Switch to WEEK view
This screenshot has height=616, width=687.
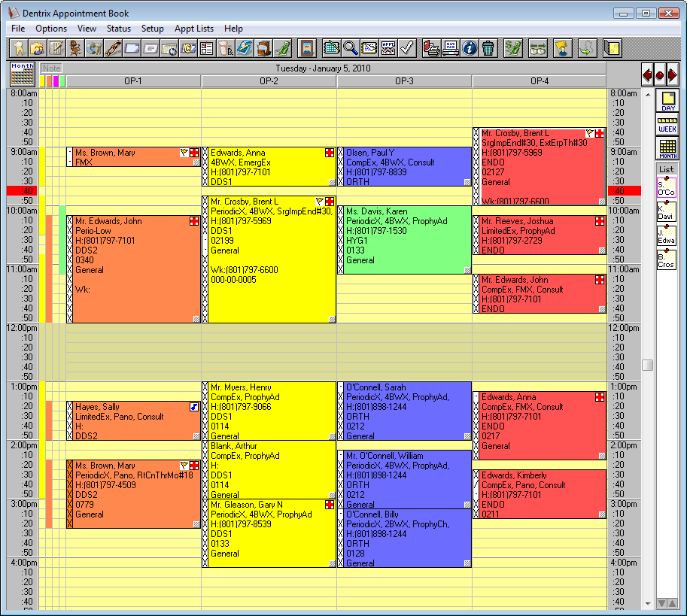coord(667,125)
